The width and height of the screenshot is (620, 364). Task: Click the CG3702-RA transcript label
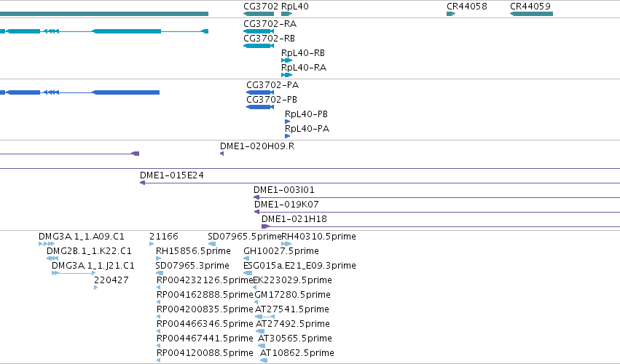coord(270,24)
